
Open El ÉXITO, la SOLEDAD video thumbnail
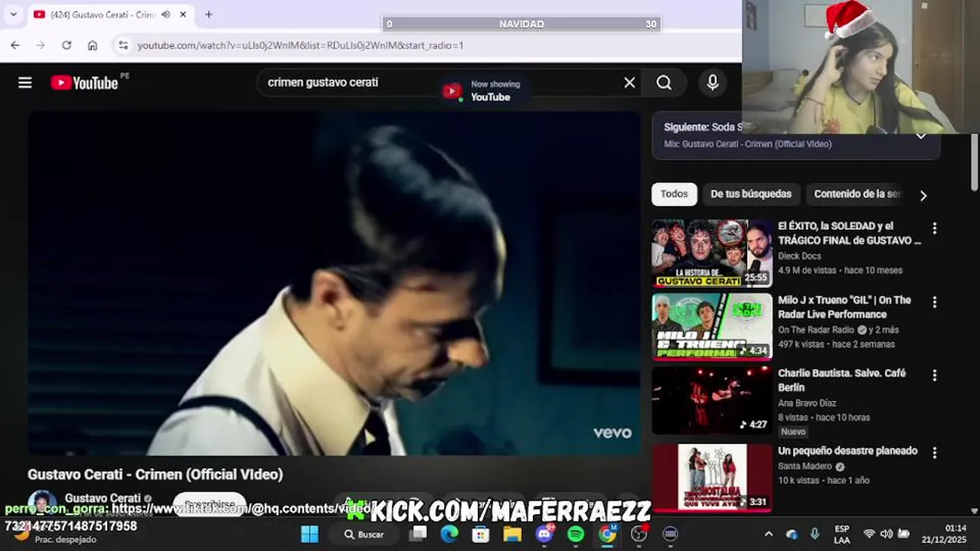pyautogui.click(x=712, y=253)
